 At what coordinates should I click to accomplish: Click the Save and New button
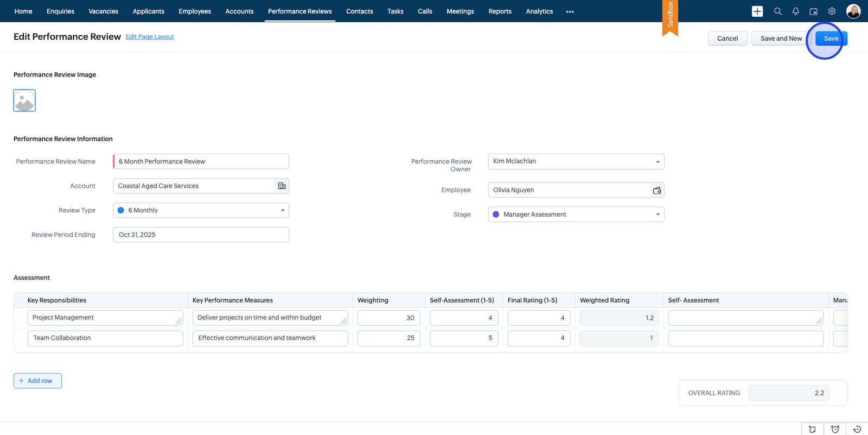coord(781,39)
